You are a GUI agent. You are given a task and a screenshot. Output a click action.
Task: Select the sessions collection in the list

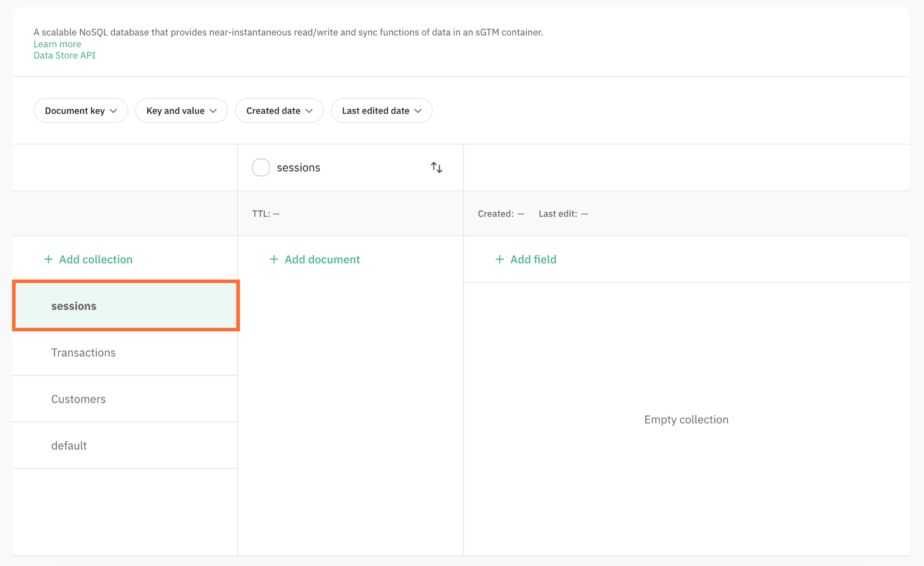point(126,306)
